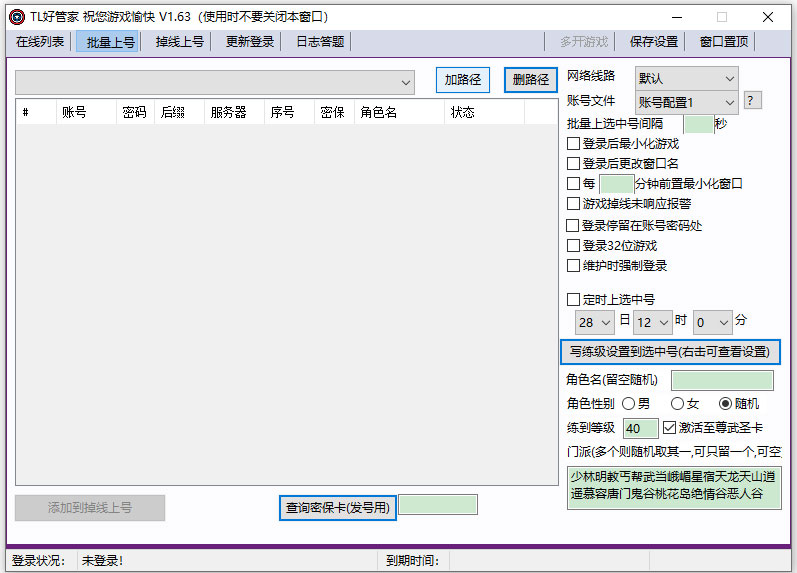This screenshot has width=797, height=573.
Task: Select 女 gender radio button
Action: click(678, 404)
